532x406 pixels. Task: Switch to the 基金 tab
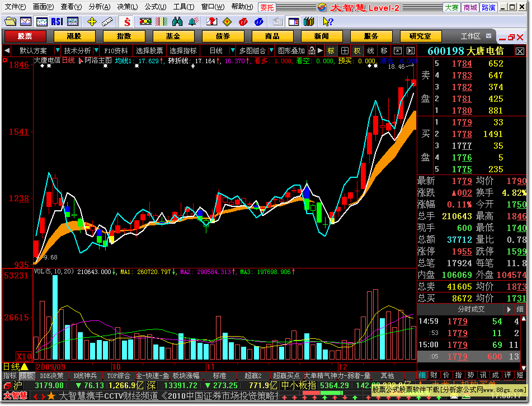point(173,36)
